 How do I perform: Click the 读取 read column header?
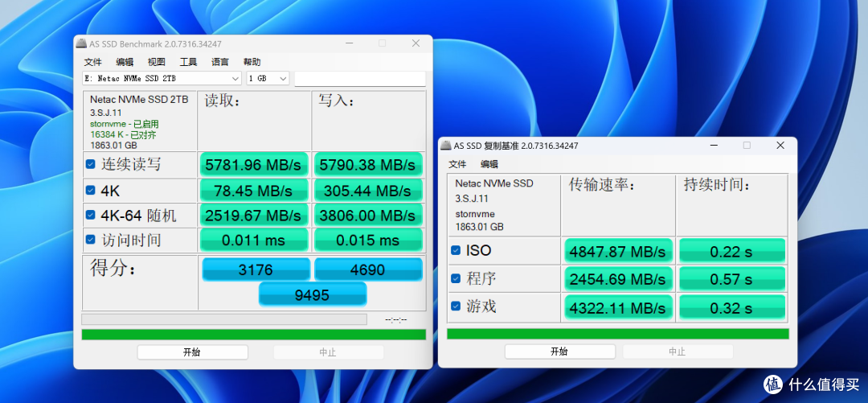(222, 101)
